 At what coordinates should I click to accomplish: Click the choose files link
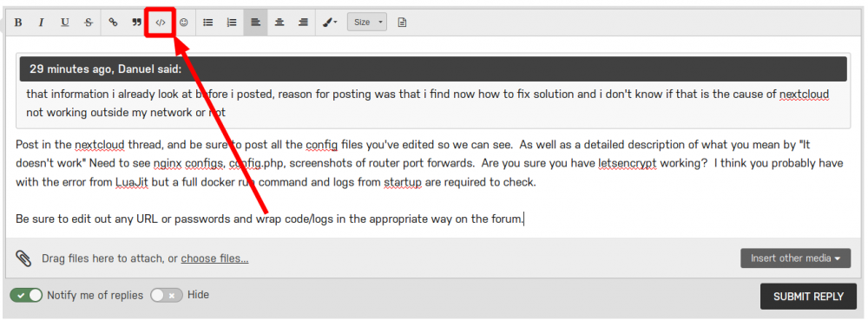[214, 258]
